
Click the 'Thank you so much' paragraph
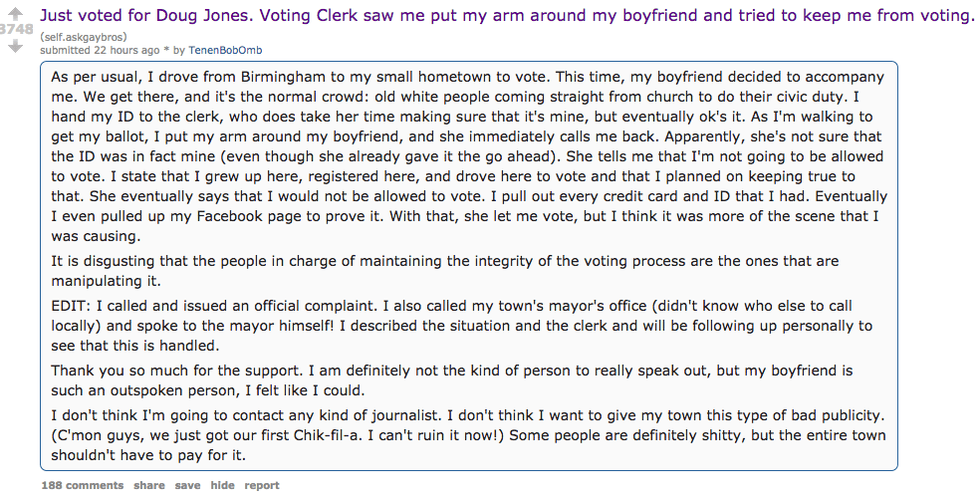coord(452,380)
